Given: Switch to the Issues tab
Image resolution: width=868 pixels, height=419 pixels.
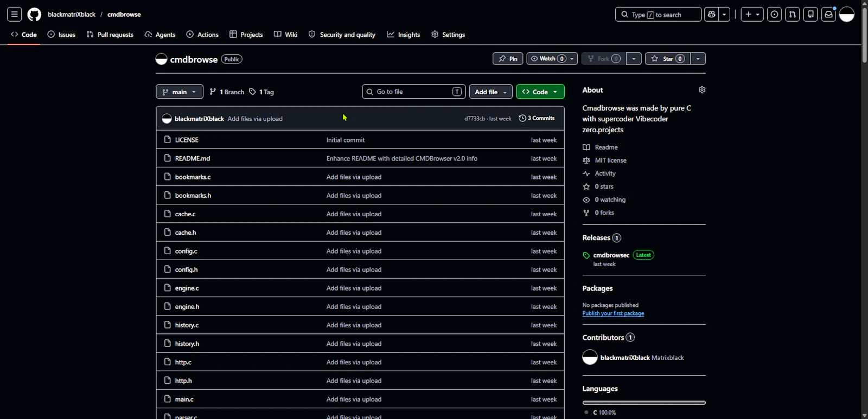Looking at the screenshot, I should click(x=61, y=35).
